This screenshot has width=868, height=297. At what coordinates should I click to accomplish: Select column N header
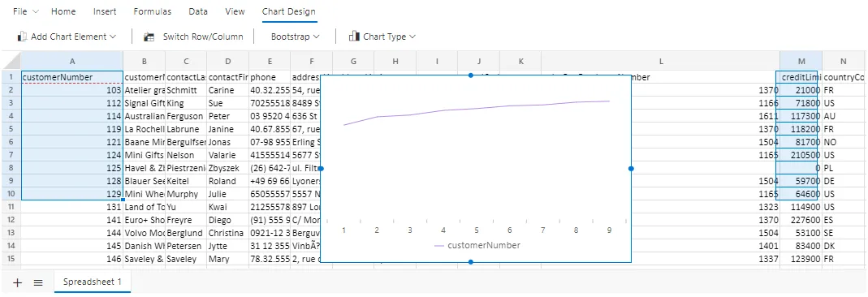click(x=843, y=61)
